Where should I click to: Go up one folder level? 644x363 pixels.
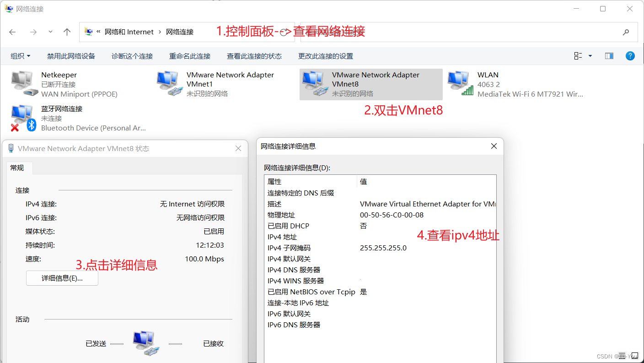click(x=67, y=32)
